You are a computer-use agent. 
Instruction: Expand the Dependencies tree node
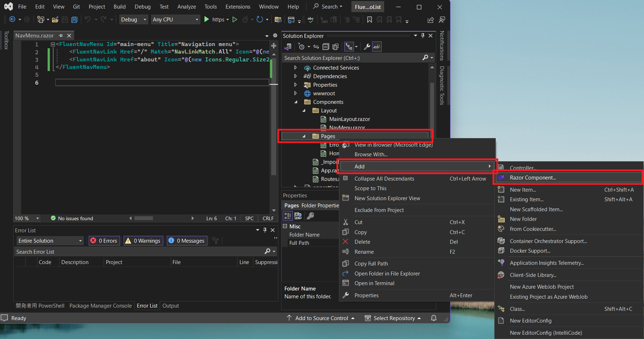(x=295, y=76)
